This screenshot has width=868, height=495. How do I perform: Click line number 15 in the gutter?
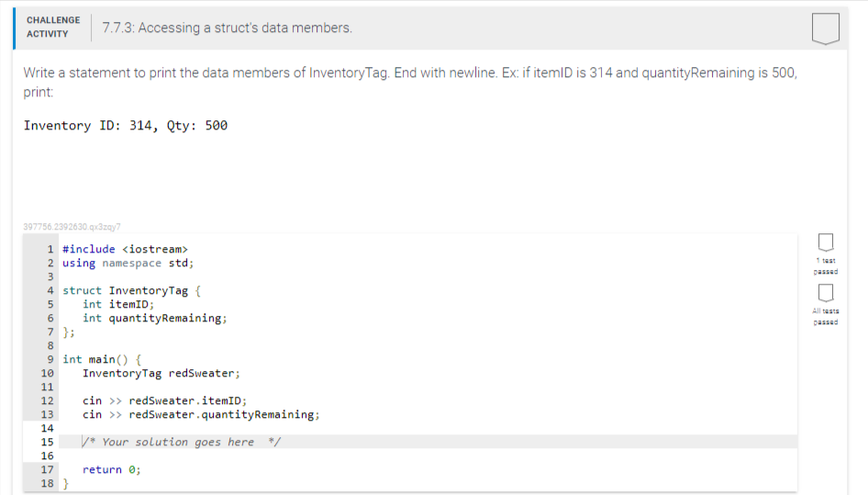coord(47,443)
